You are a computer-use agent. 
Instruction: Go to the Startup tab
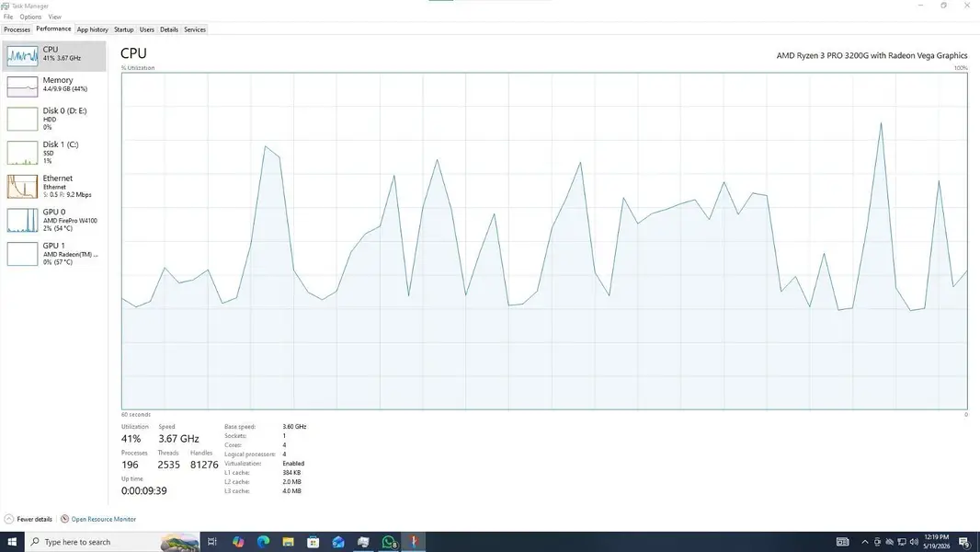[124, 29]
